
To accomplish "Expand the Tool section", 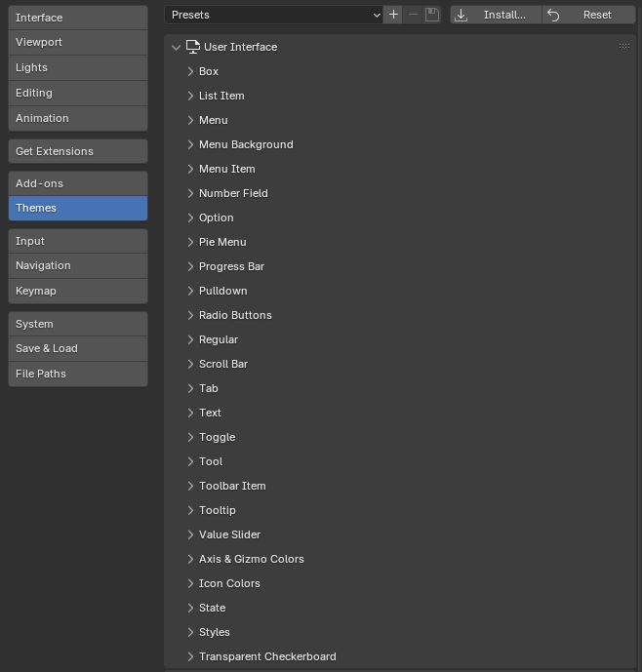I will (x=190, y=462).
